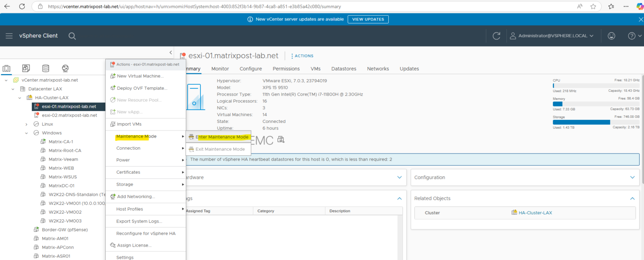Click the help question mark icon
The height and width of the screenshot is (260, 644).
[631, 36]
